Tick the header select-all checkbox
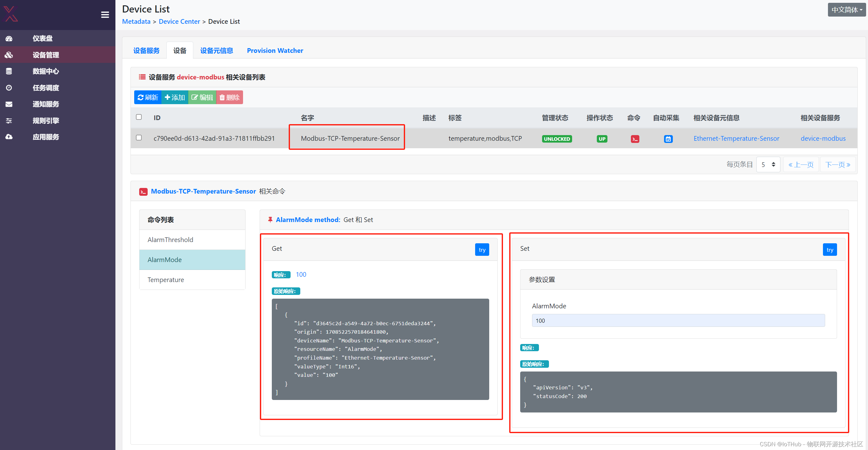Viewport: 868px width, 450px height. pos(139,117)
